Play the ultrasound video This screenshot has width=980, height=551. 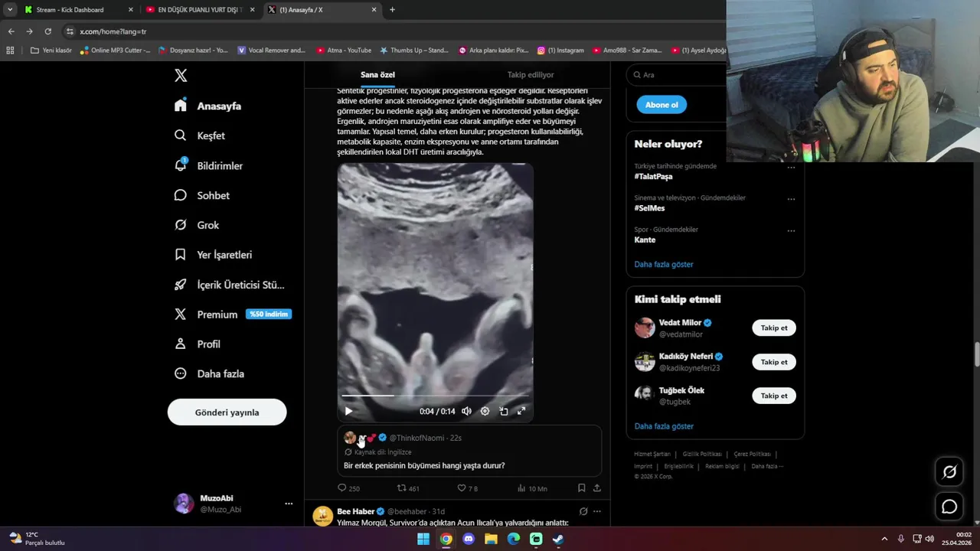click(348, 411)
